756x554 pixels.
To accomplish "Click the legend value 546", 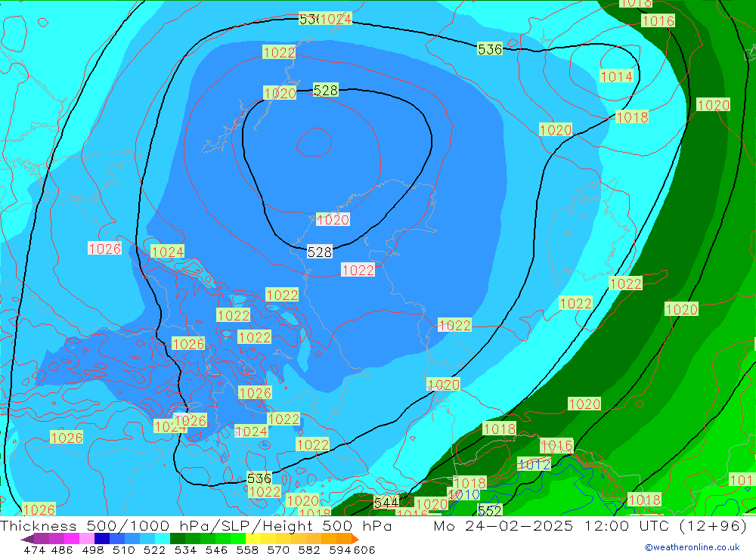I will 216,549.
